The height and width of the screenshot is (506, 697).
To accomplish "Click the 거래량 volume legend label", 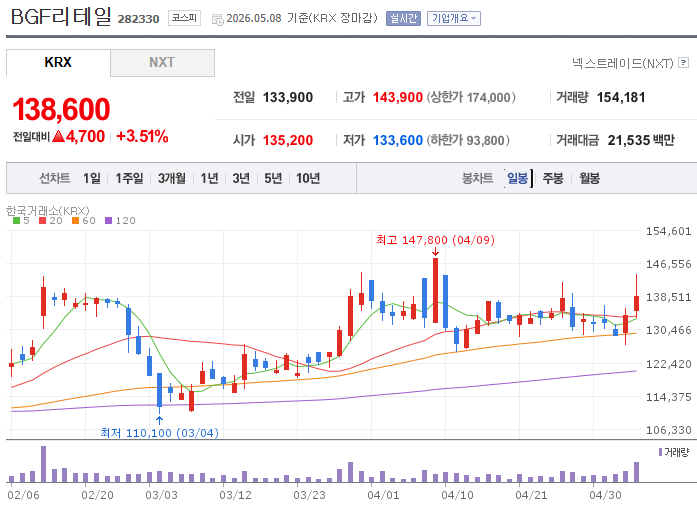I will [674, 452].
